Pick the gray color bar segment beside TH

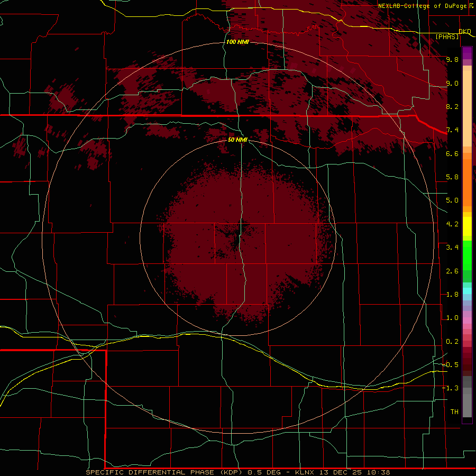point(467,405)
